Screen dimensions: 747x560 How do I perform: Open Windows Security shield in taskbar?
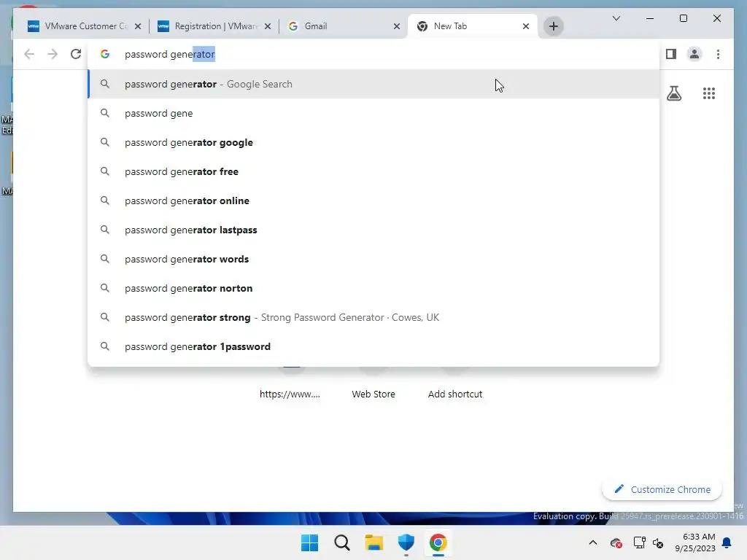click(x=406, y=542)
